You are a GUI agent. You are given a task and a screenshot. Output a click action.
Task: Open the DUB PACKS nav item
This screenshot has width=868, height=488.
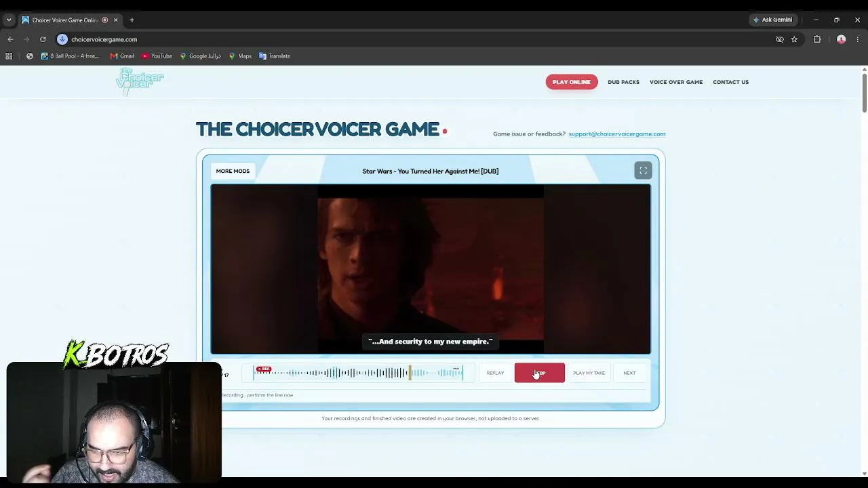point(623,82)
